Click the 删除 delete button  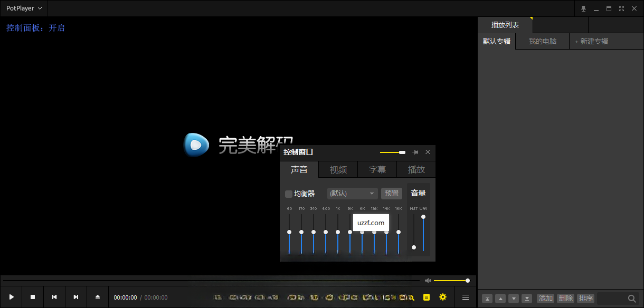coord(565,299)
